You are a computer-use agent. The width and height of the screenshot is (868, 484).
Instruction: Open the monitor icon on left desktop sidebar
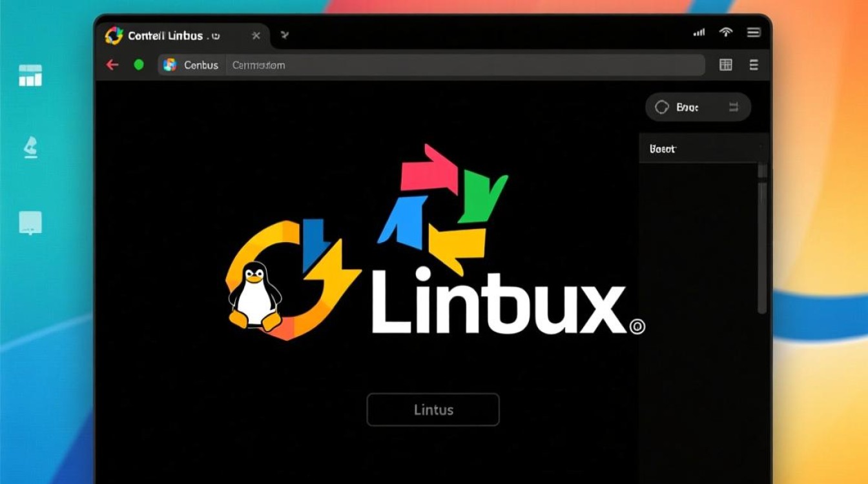point(30,223)
